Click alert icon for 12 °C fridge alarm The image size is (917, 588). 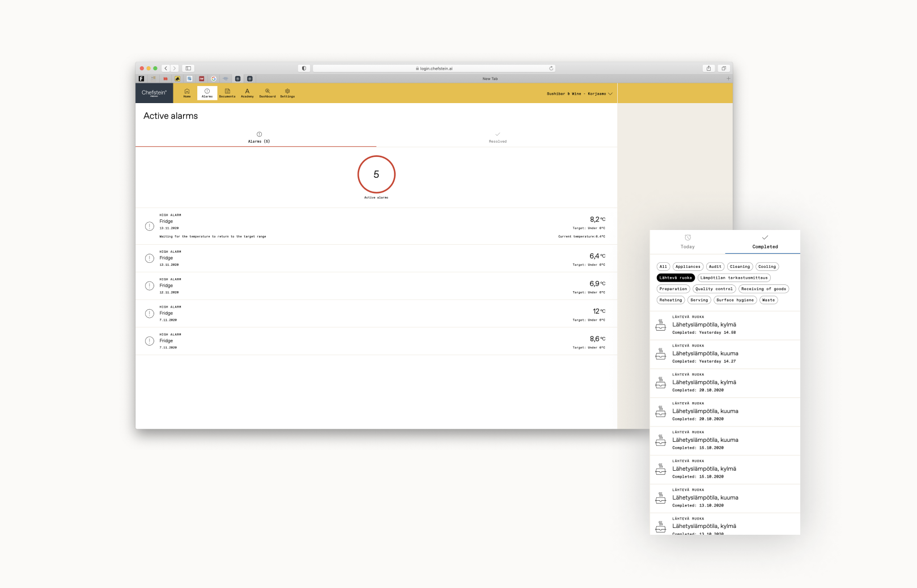pyautogui.click(x=150, y=313)
